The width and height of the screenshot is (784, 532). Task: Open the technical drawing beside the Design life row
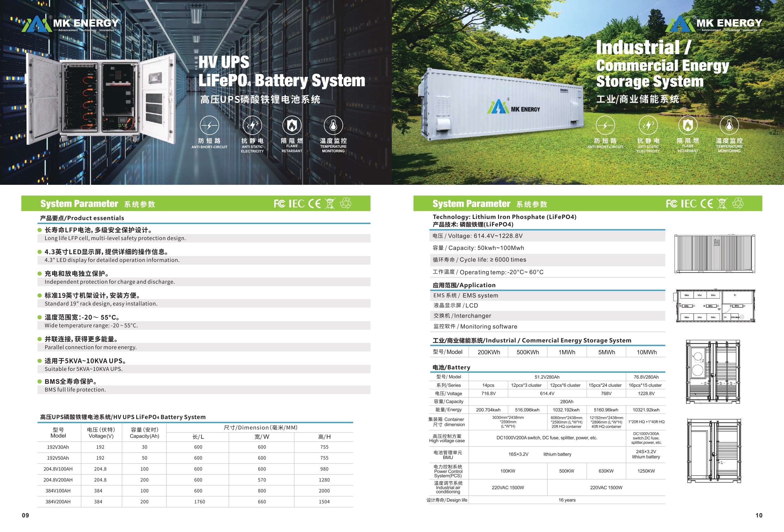714,451
